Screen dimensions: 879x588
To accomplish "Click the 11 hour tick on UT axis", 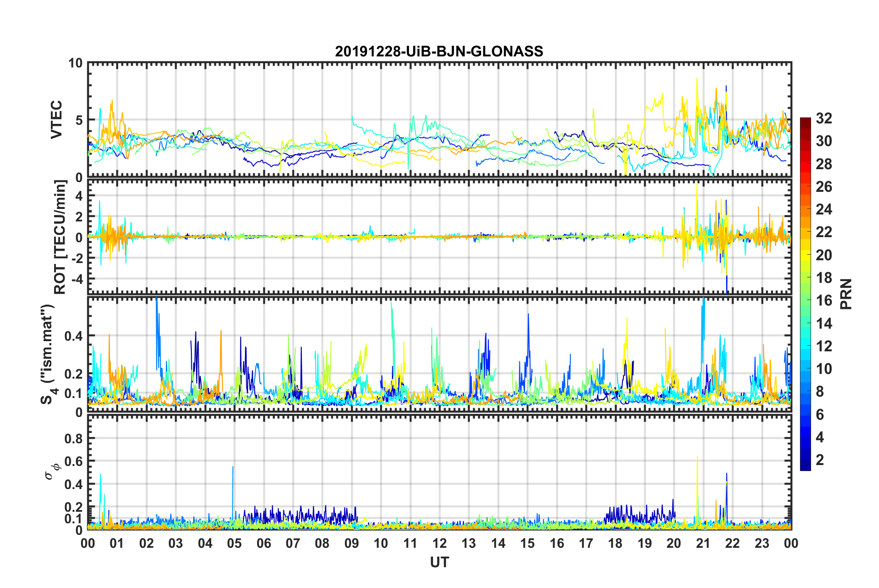I will point(410,543).
